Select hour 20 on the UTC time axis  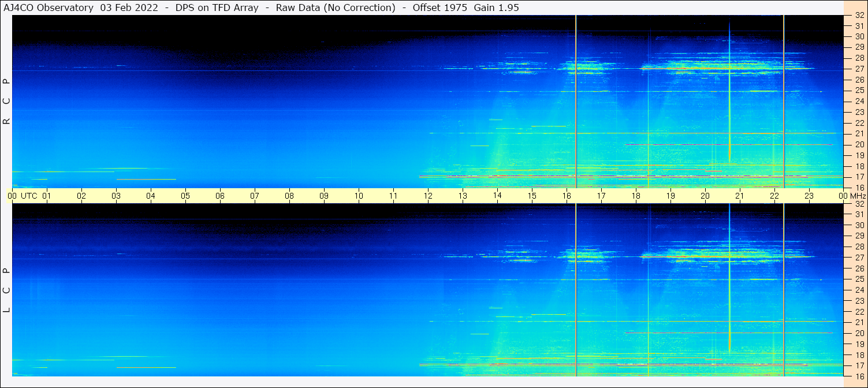(x=705, y=196)
